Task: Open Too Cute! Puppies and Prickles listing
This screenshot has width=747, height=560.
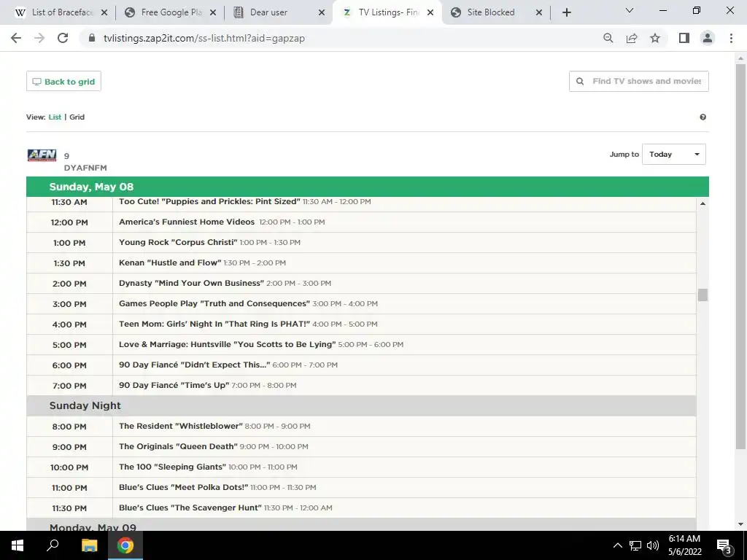Action: [x=209, y=202]
